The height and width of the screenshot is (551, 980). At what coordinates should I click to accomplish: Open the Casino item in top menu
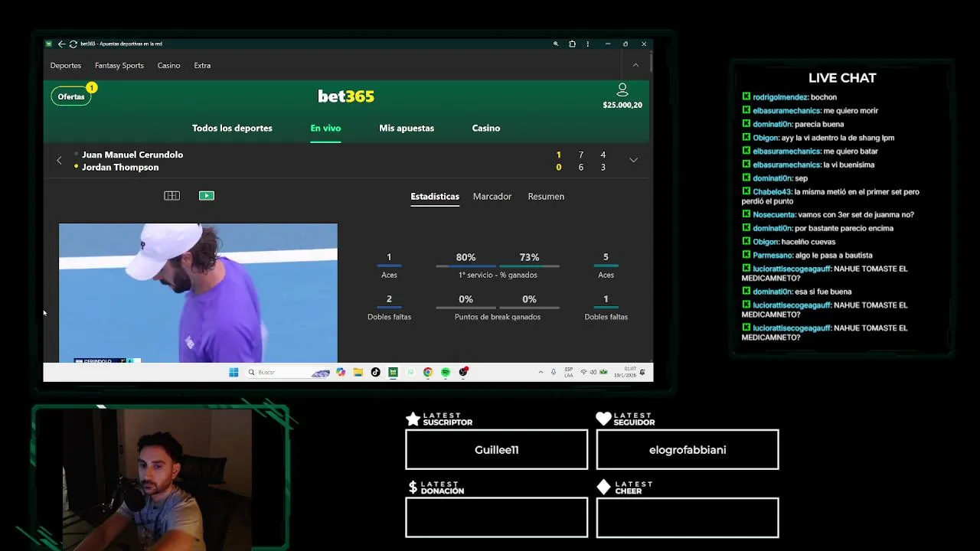point(169,66)
